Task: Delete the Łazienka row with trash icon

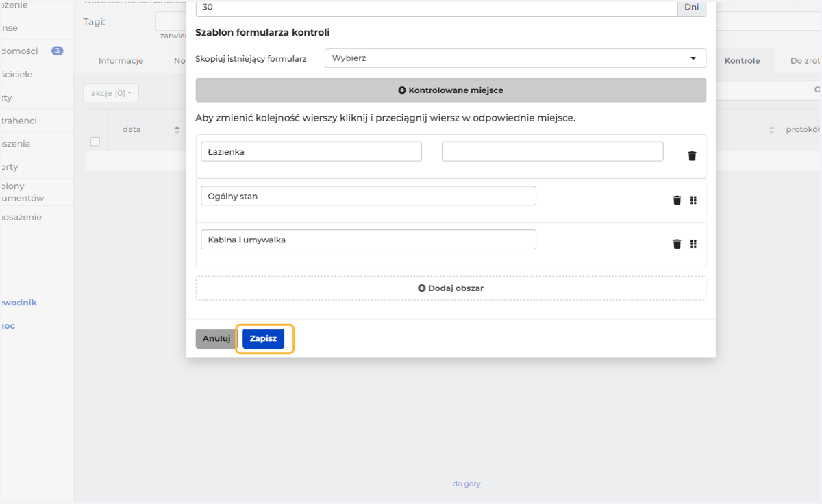Action: 692,156
